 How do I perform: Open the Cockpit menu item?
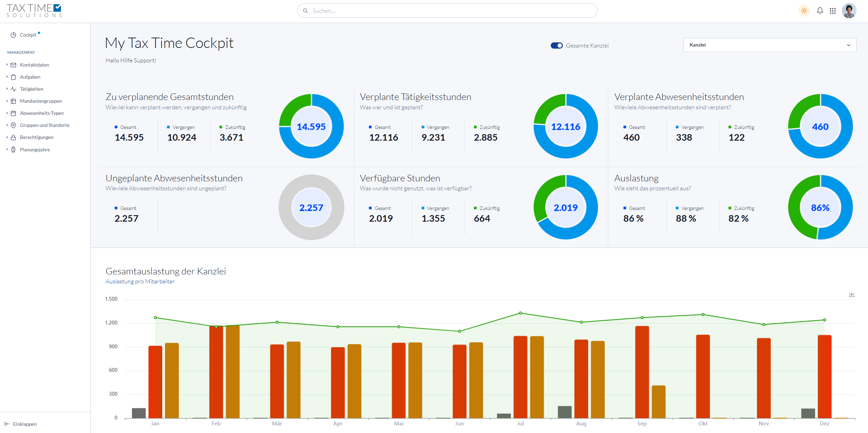pos(28,35)
